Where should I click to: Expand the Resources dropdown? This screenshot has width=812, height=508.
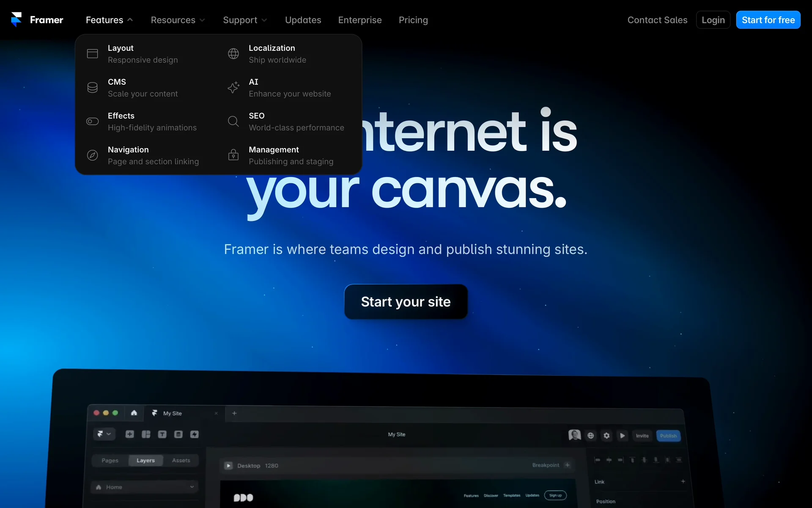(178, 20)
